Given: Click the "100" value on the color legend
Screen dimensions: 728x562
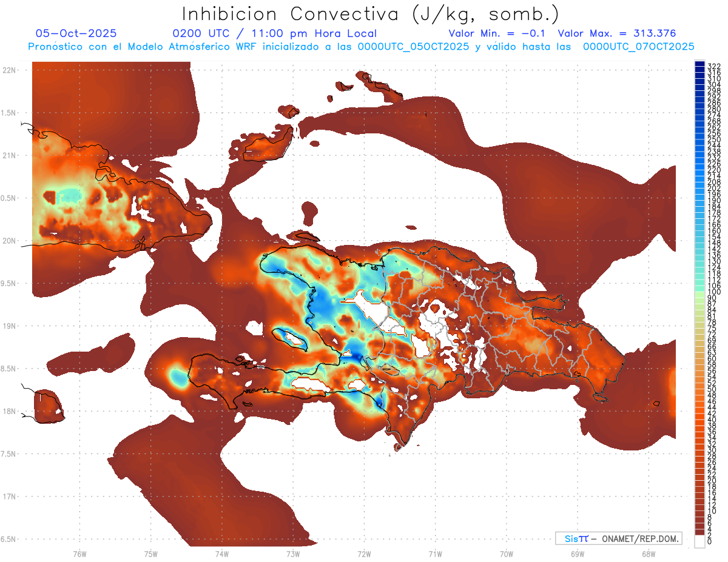Looking at the screenshot, I should [x=714, y=292].
